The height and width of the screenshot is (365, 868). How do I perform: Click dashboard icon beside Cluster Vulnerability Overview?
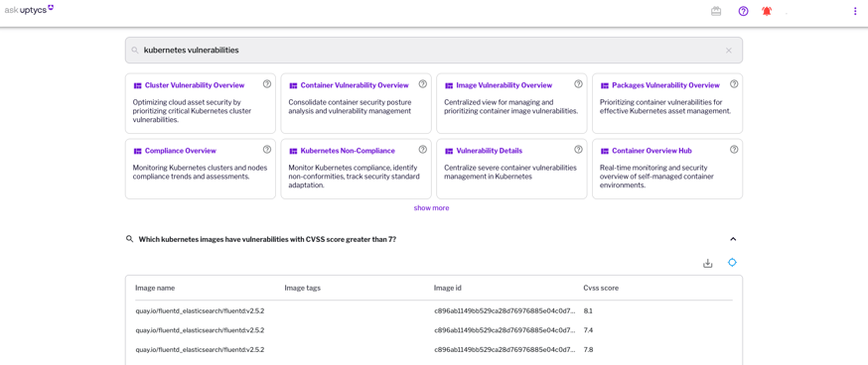138,85
